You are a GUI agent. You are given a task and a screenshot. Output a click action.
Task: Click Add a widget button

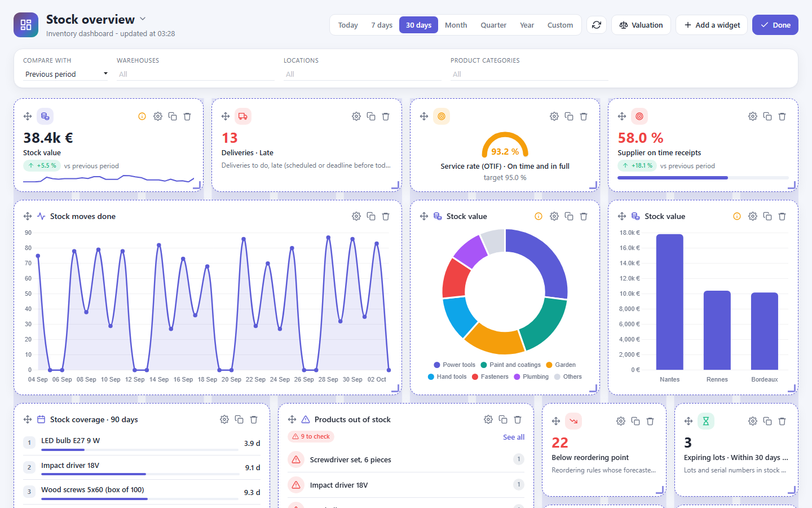[x=712, y=25]
